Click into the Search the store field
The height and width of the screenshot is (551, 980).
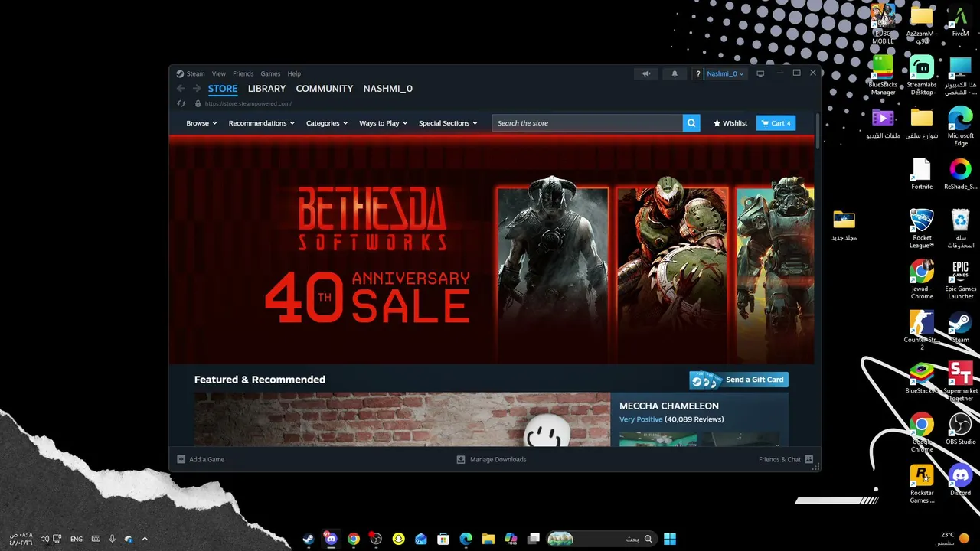pyautogui.click(x=587, y=123)
